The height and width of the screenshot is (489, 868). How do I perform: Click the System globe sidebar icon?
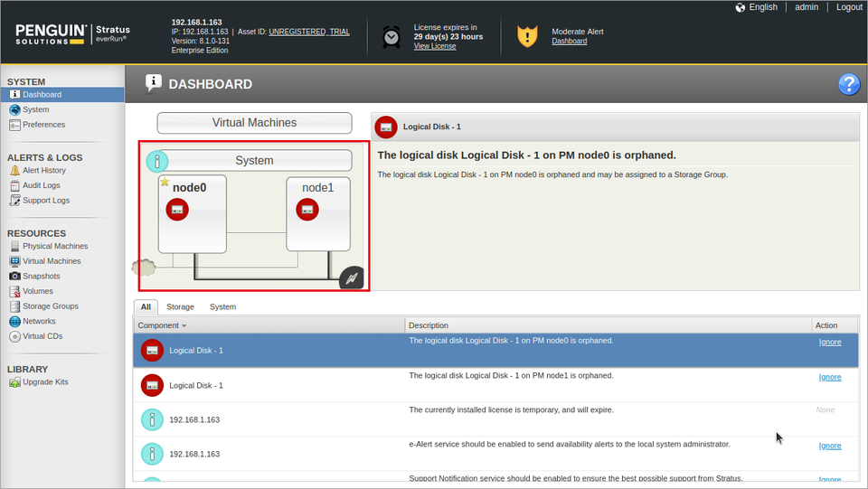15,109
